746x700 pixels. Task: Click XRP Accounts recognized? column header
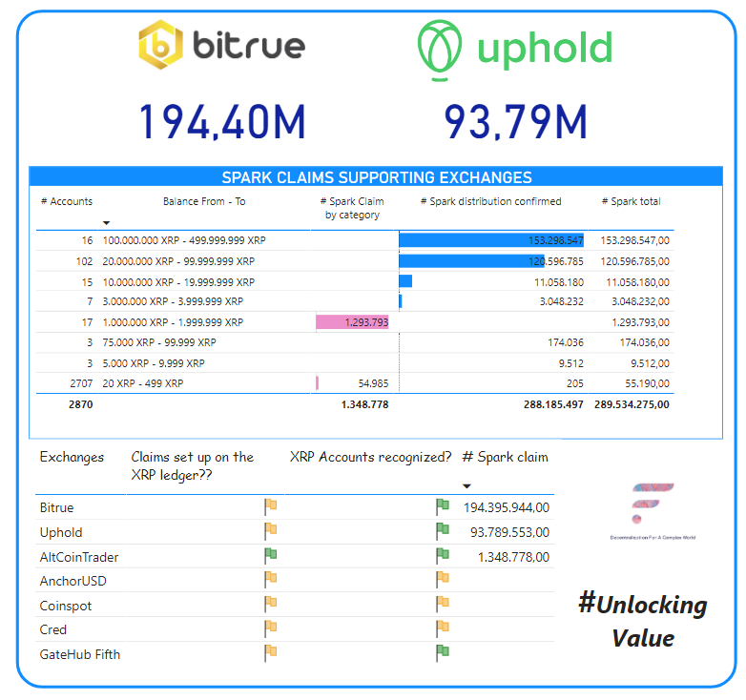tap(371, 457)
